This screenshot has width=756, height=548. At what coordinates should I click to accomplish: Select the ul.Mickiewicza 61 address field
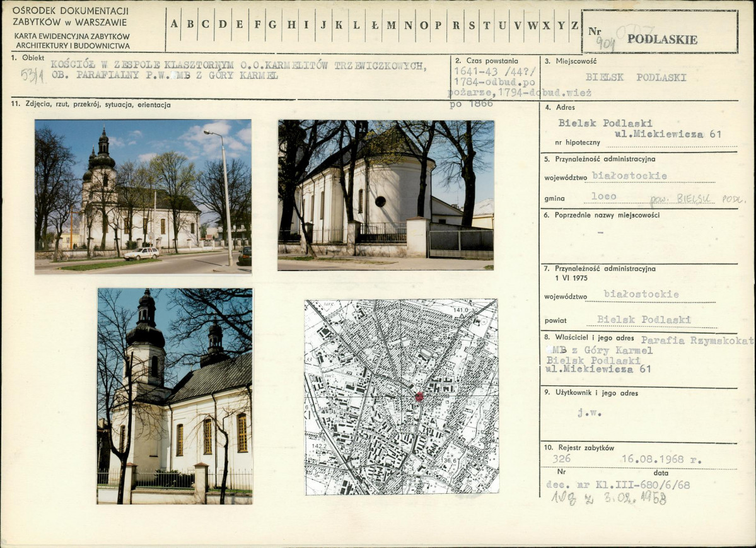(668, 134)
